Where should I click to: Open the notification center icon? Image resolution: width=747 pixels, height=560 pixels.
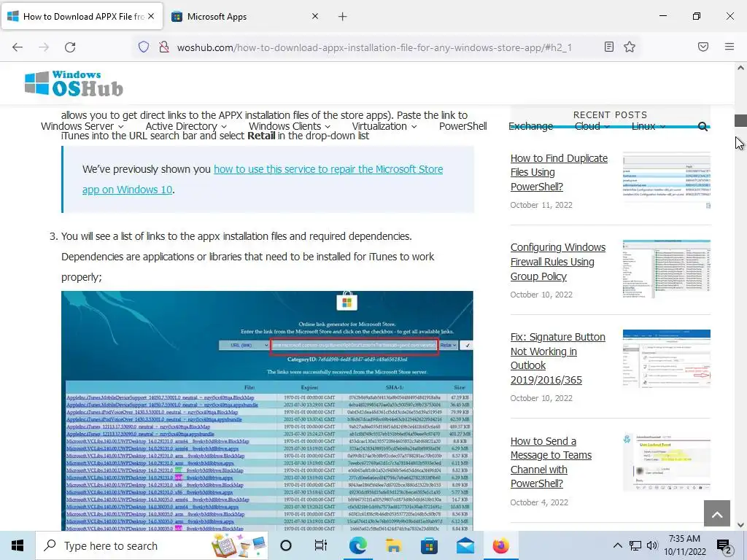[724, 546]
